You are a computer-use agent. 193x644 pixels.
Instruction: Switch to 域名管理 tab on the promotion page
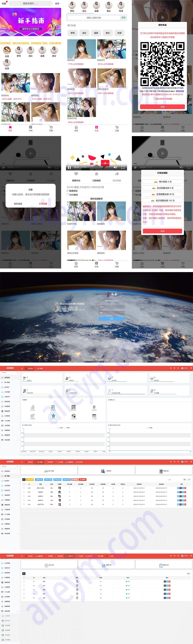tap(49, 462)
